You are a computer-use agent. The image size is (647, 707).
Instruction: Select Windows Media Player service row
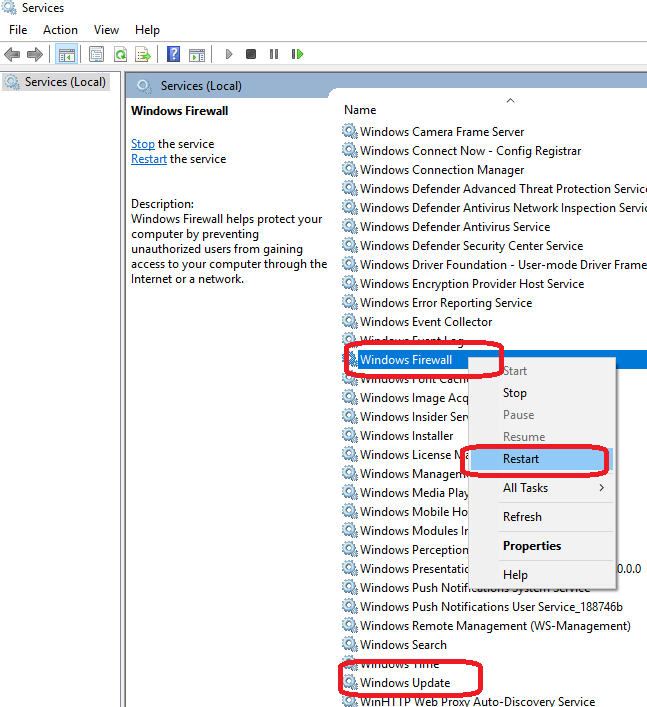[x=414, y=492]
